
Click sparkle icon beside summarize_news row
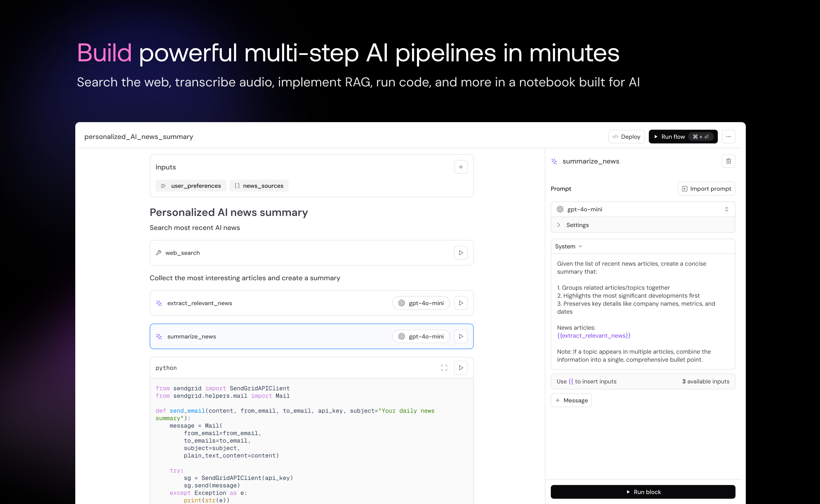pyautogui.click(x=159, y=336)
